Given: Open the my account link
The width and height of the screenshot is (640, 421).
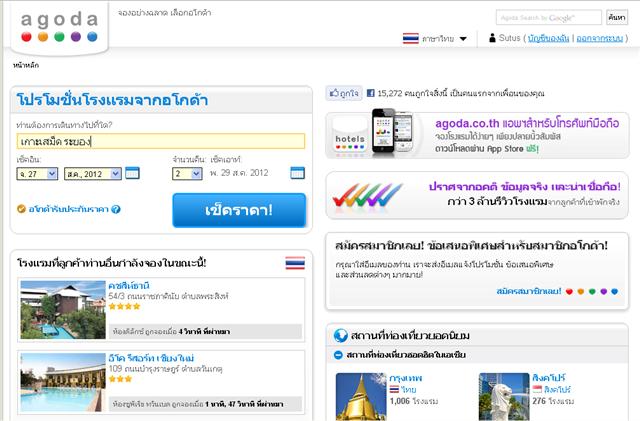Looking at the screenshot, I should click(x=548, y=38).
